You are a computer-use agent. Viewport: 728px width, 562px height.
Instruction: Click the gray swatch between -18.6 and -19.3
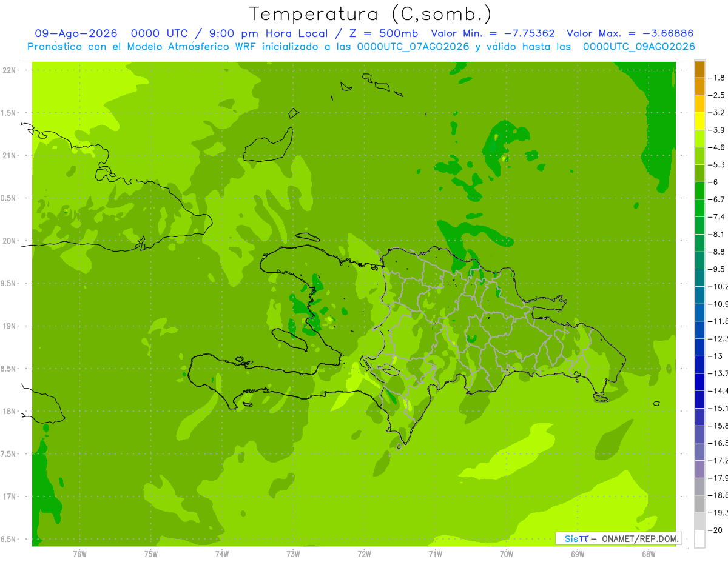click(699, 504)
